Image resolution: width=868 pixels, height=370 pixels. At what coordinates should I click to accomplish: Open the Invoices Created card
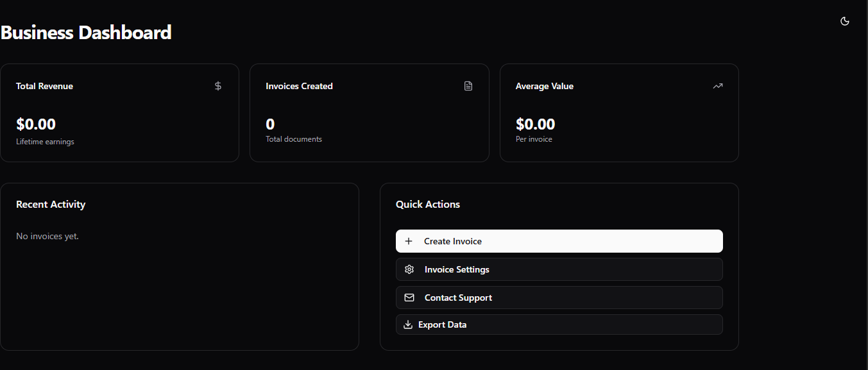click(x=369, y=112)
